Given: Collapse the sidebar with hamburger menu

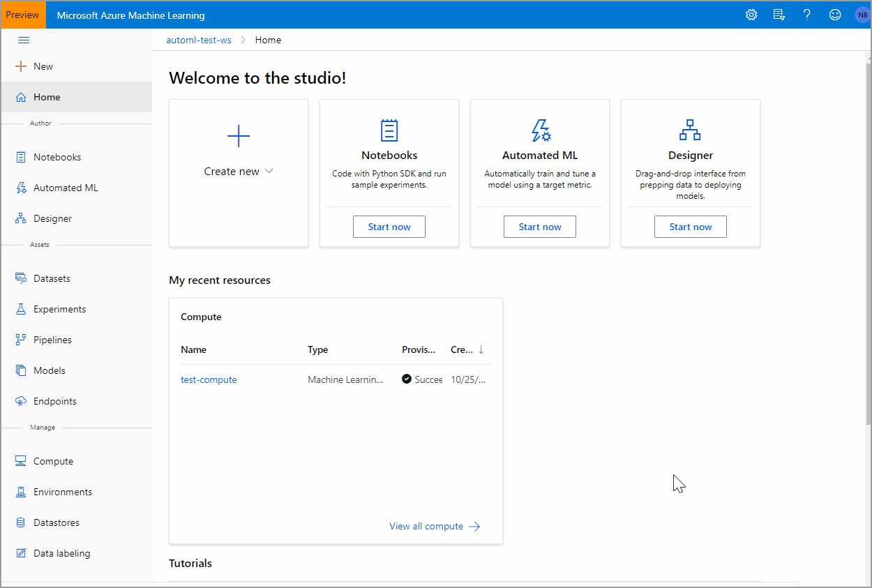Looking at the screenshot, I should click(23, 40).
